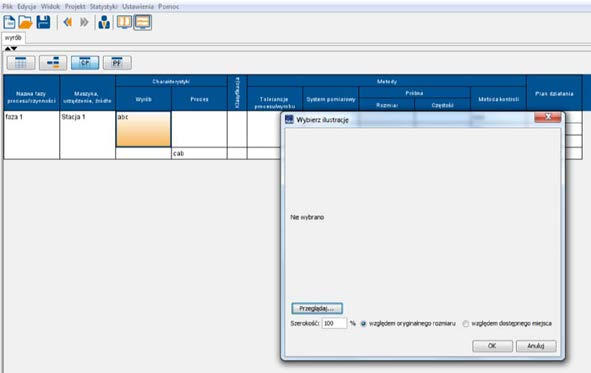Select the faza 1 cell

[x=32, y=135]
